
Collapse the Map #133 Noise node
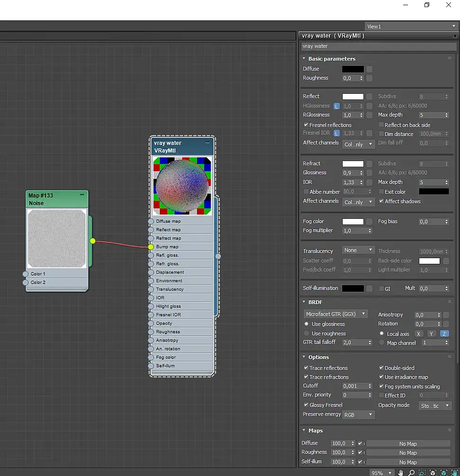click(x=82, y=195)
